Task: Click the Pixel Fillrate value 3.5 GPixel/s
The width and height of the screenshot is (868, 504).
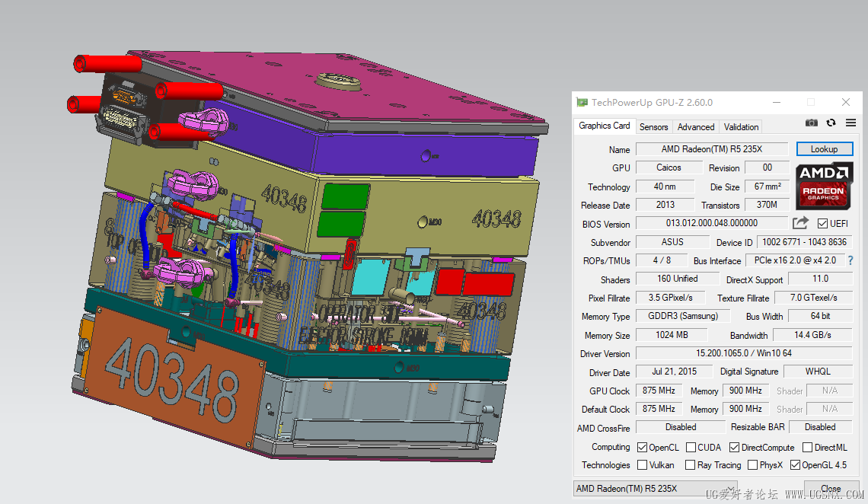Action: [670, 297]
